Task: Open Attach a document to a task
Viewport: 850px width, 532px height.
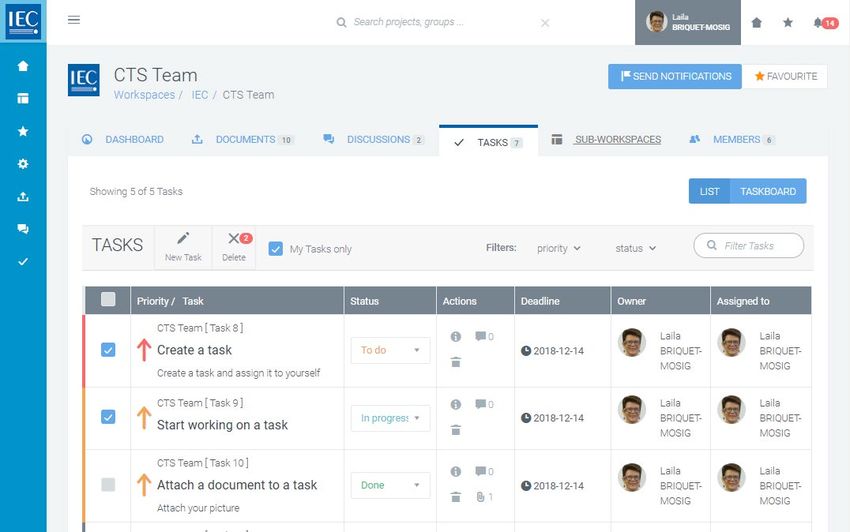Action: point(237,485)
